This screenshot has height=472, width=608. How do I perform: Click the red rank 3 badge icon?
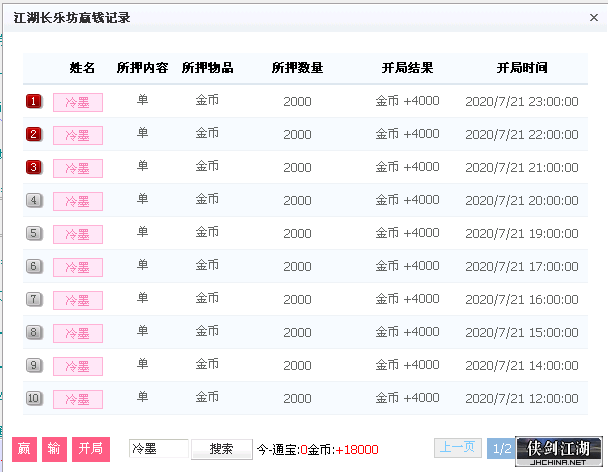click(34, 168)
